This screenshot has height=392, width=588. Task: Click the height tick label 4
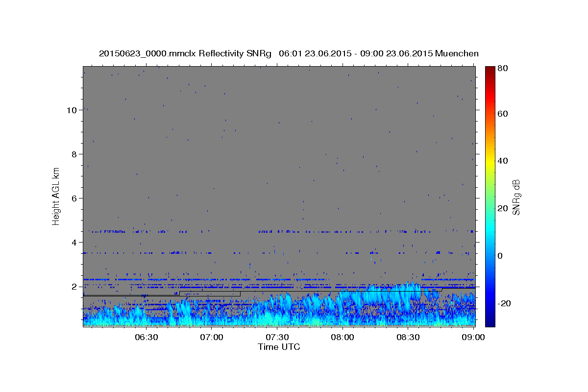point(74,242)
